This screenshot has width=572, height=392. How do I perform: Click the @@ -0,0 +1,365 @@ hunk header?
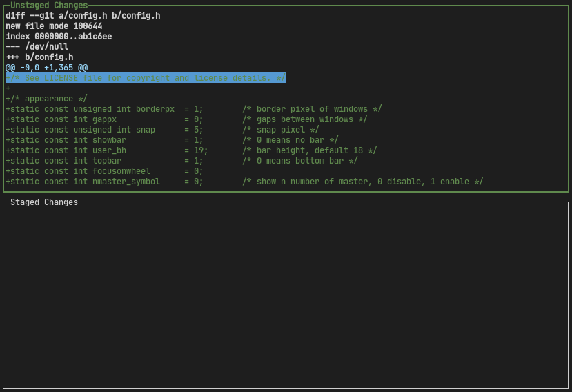click(47, 68)
